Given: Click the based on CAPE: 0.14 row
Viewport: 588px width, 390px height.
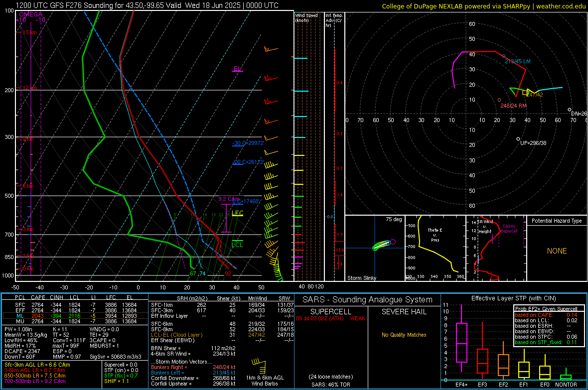Looking at the screenshot, I should [x=546, y=315].
